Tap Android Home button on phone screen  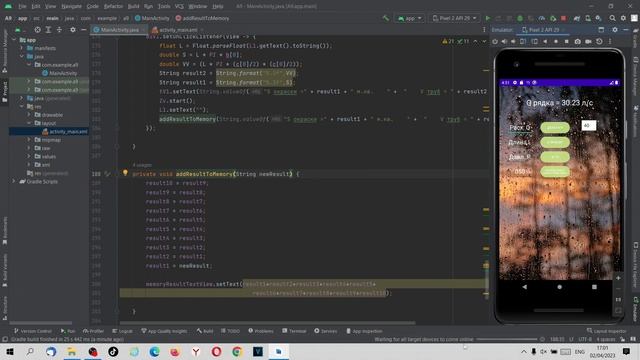[x=559, y=287]
